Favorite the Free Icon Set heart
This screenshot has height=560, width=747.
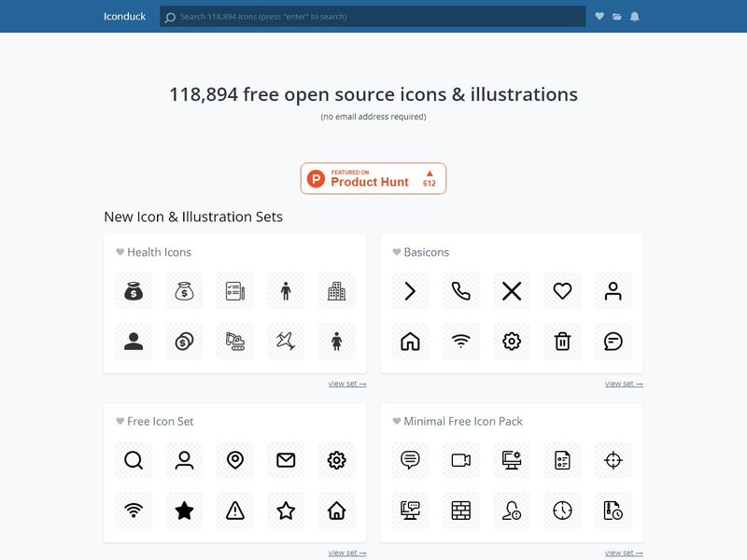tap(120, 421)
